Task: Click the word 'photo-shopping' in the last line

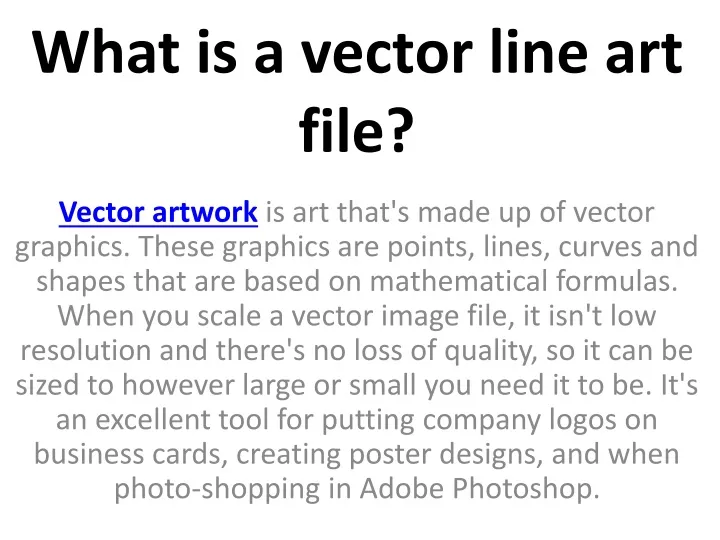Action: coord(217,489)
